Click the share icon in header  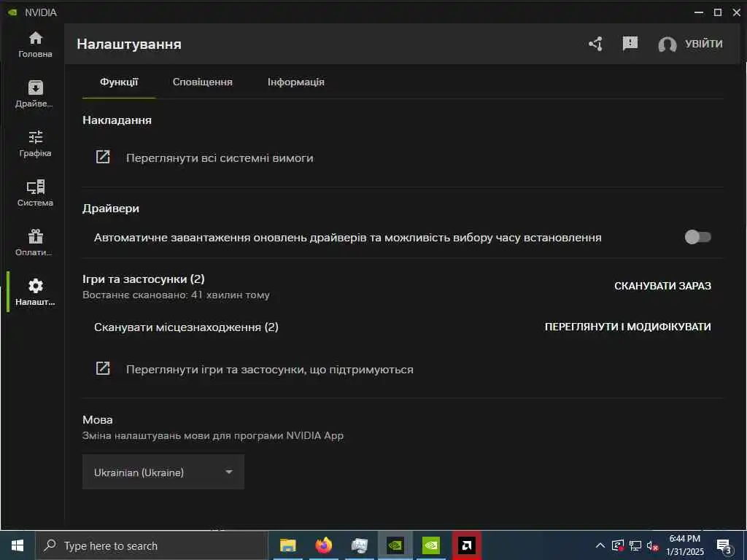click(595, 44)
